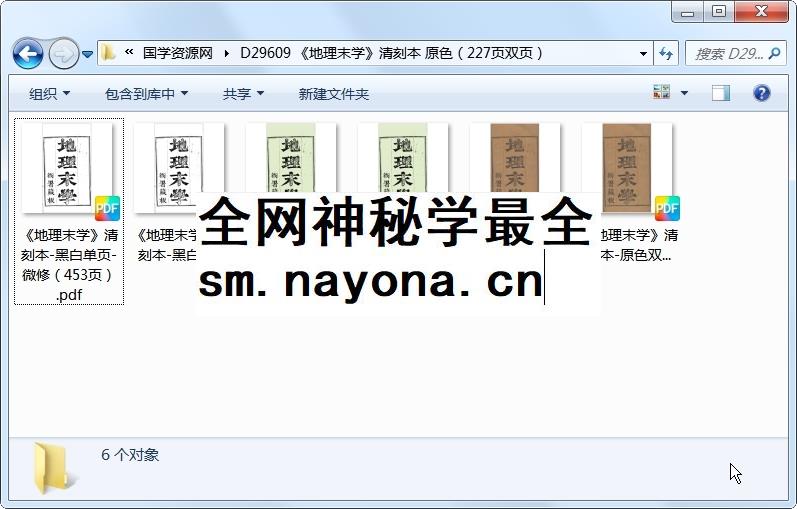
Task: Select the first green-tinted 地理末学 thumbnail
Action: [291, 158]
